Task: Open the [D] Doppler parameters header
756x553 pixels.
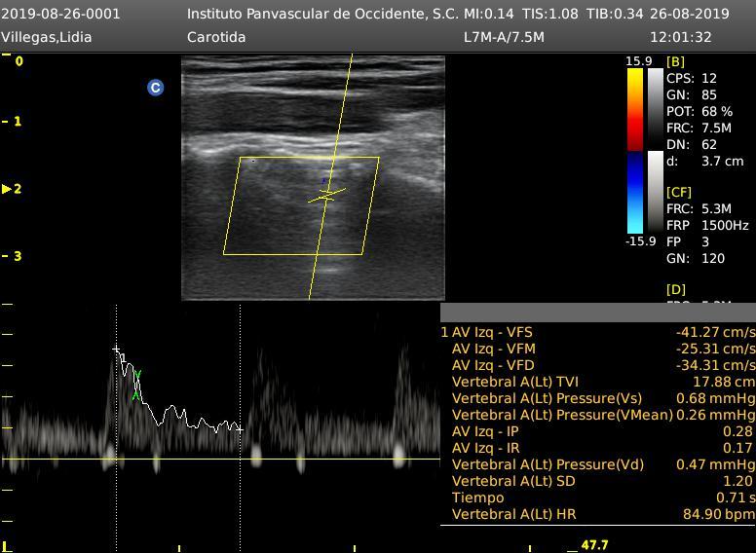Action: coord(675,290)
